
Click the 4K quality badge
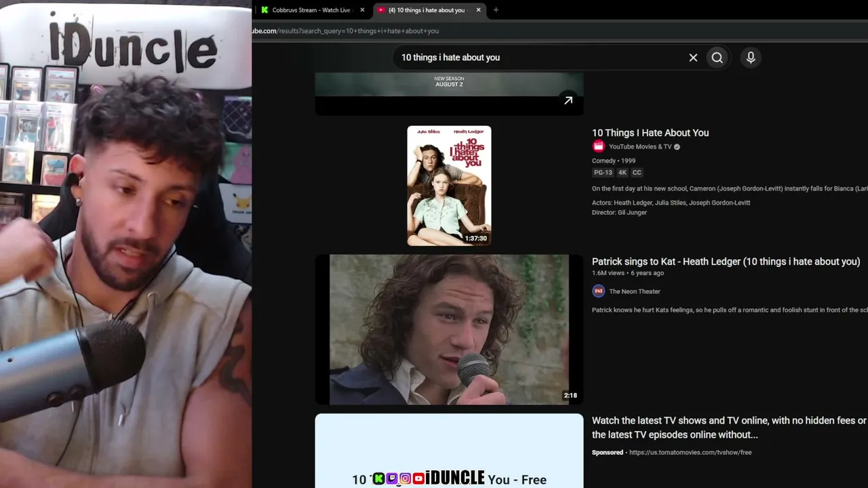(x=623, y=173)
